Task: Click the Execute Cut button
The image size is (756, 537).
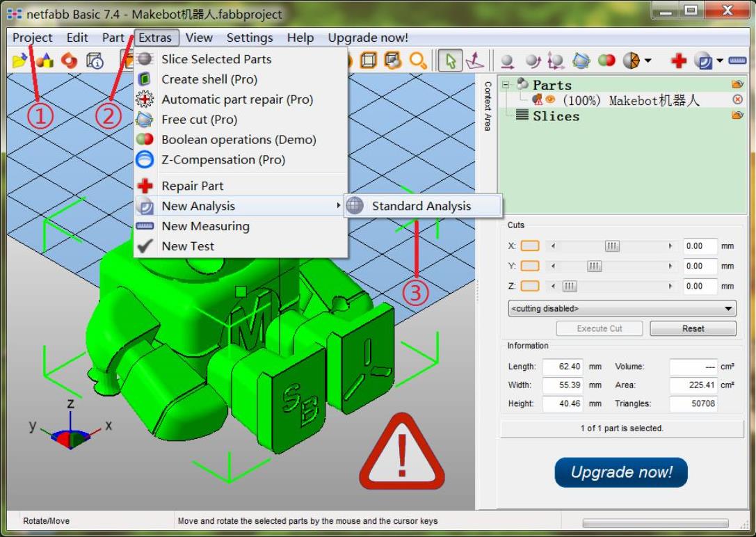Action: pos(600,328)
